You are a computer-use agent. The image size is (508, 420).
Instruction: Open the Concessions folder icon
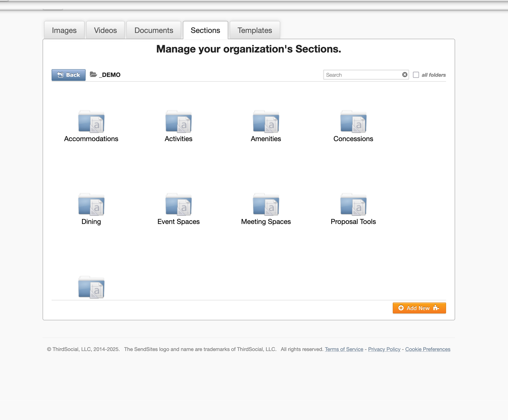coord(353,122)
